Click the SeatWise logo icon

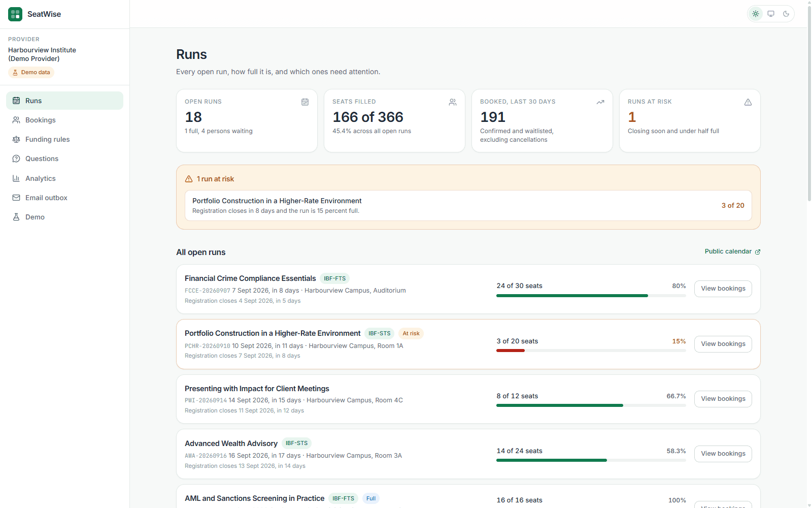pyautogui.click(x=15, y=14)
